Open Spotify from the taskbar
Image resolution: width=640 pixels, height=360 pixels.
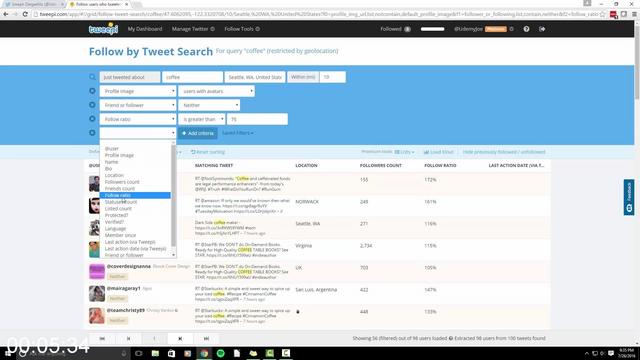click(220, 353)
